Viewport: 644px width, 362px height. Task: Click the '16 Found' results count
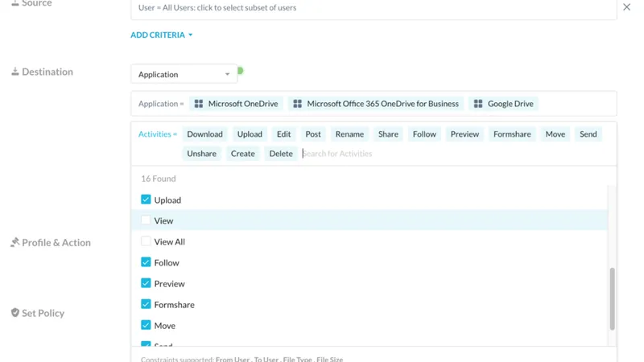159,179
